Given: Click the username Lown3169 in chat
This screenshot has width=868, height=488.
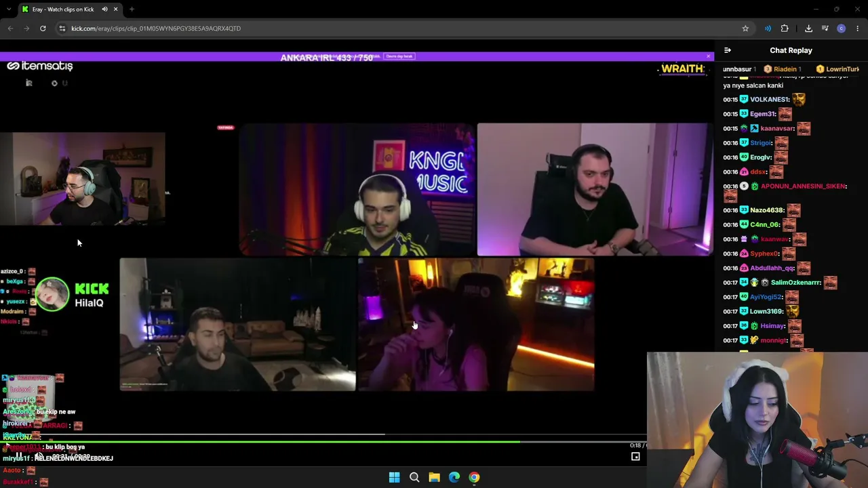Looking at the screenshot, I should click(x=767, y=312).
